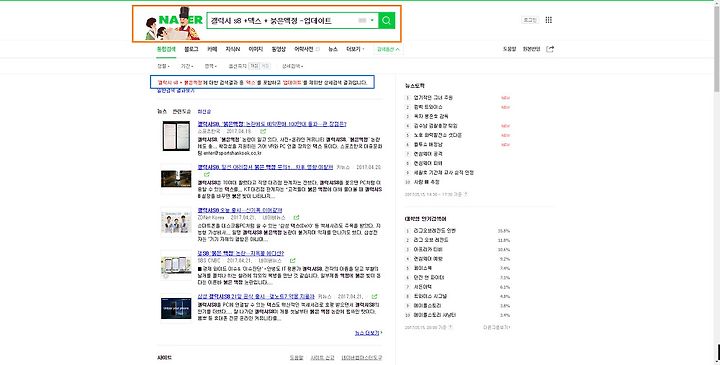Open the 정렬 filter dropdown
Screen dimensions: 720x365
(x=163, y=66)
